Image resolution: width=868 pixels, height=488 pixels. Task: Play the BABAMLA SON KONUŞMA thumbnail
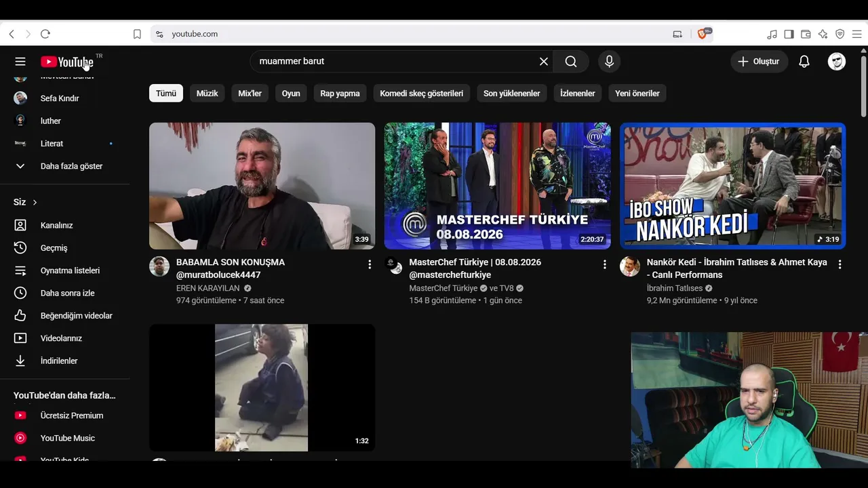click(x=262, y=186)
